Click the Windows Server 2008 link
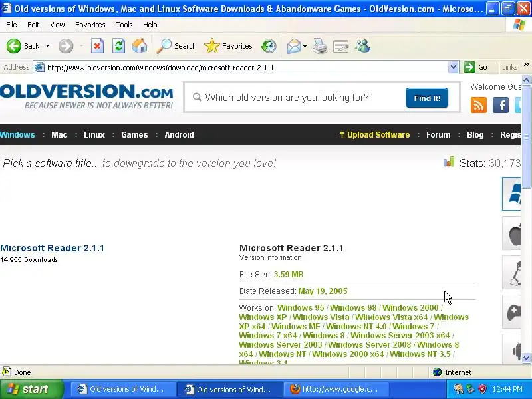Screen dimensions: 532x399 (370, 345)
